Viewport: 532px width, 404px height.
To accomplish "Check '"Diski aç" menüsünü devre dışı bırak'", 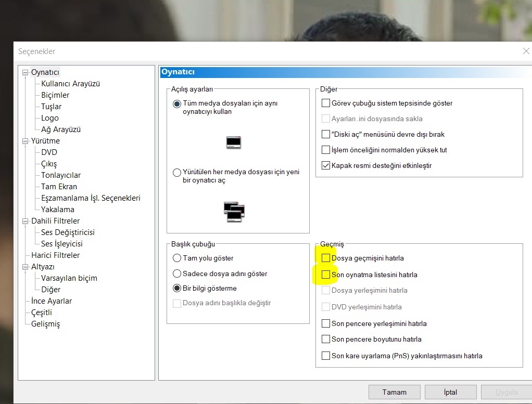I will tap(326, 134).
